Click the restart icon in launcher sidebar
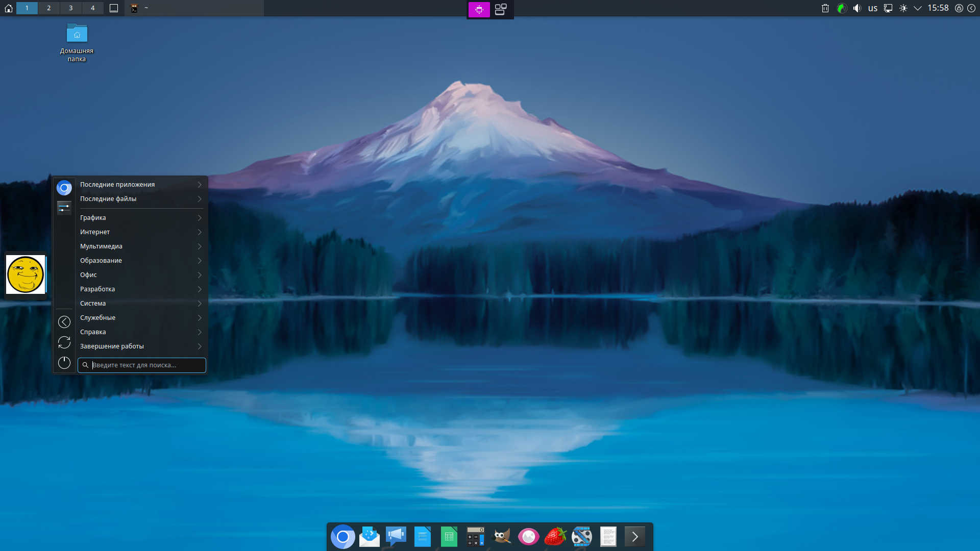This screenshot has height=551, width=980. (x=64, y=342)
